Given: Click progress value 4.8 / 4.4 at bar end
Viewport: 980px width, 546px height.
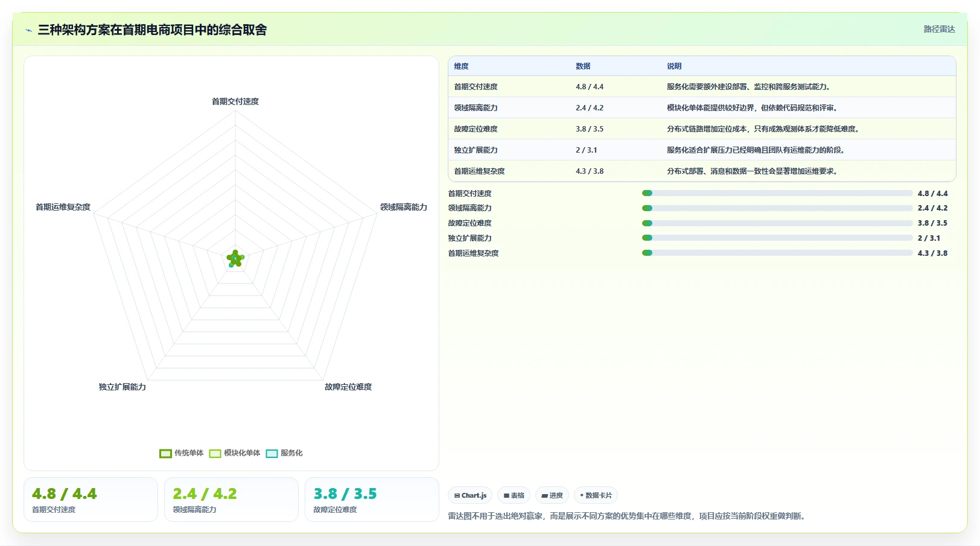Looking at the screenshot, I should [932, 194].
